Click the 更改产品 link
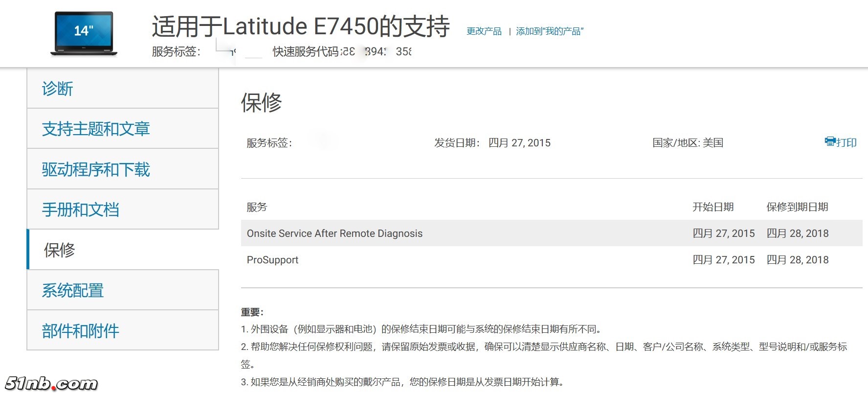This screenshot has width=868, height=395. pos(484,31)
